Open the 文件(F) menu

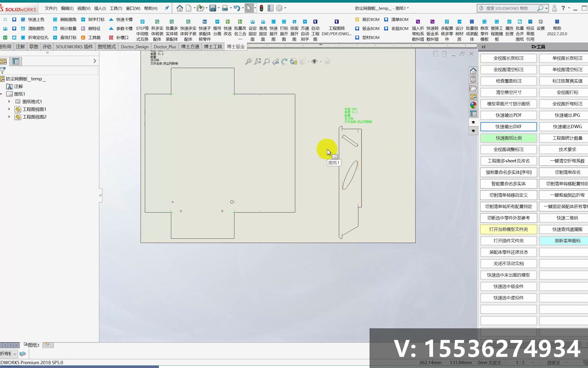[x=51, y=8]
